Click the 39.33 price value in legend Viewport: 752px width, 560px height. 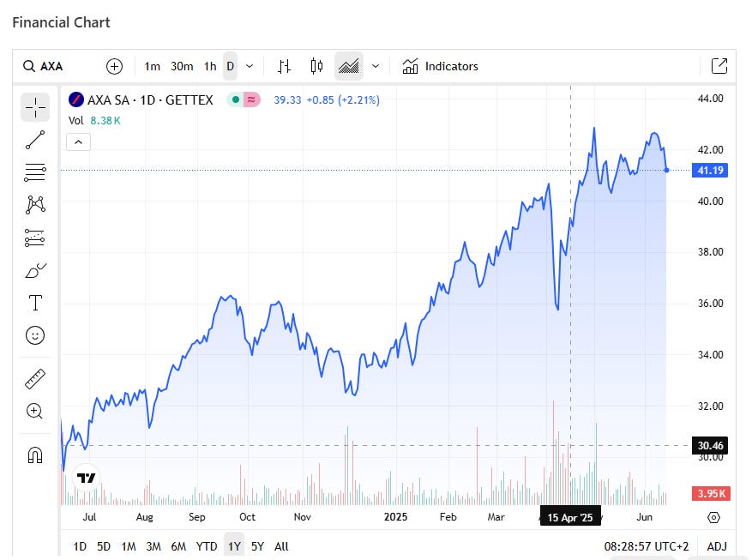coord(287,99)
